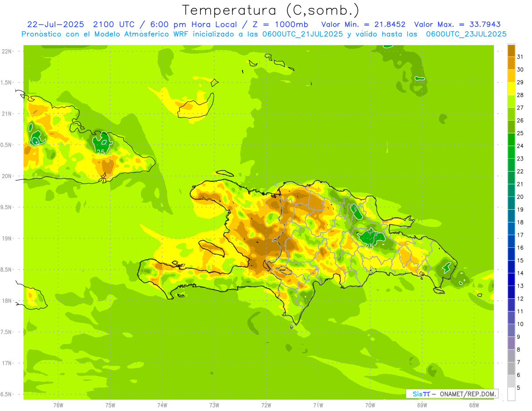The width and height of the screenshot is (532, 411).
Task: Click the '70W' longitude label
Action: pyautogui.click(x=370, y=405)
